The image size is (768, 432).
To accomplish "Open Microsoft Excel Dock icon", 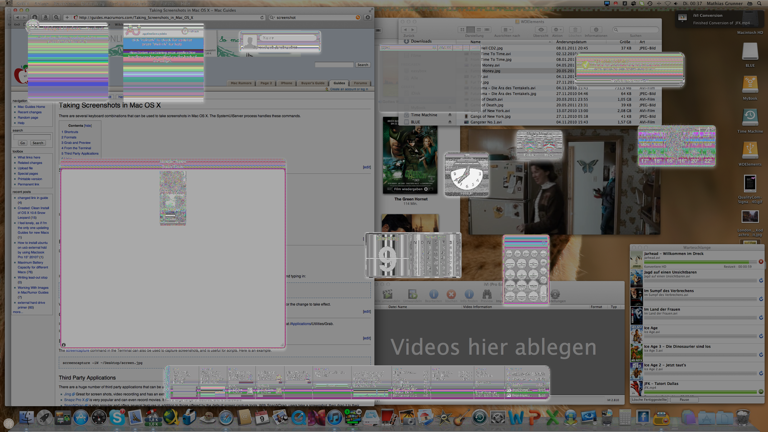I will pos(552,418).
